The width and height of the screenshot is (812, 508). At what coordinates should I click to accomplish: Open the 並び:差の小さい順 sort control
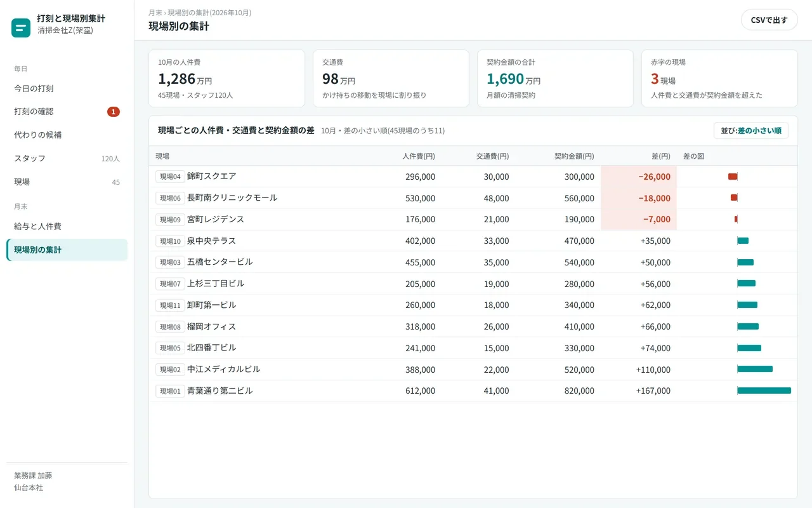coord(751,131)
